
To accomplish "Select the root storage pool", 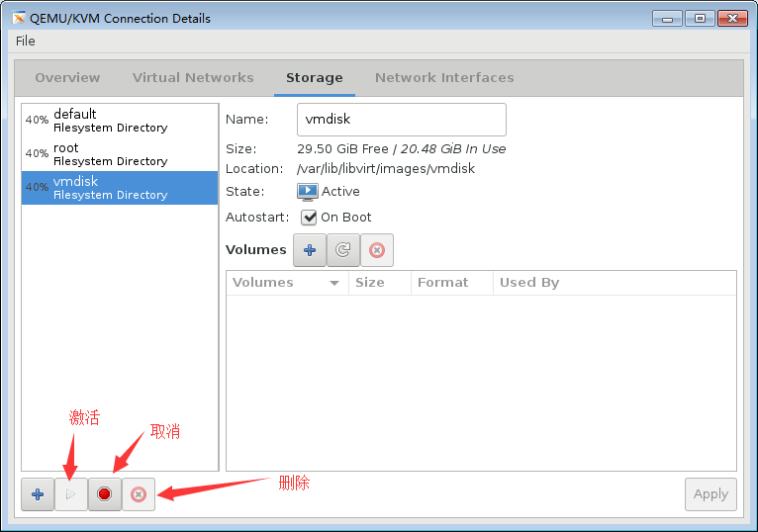I will coord(120,154).
